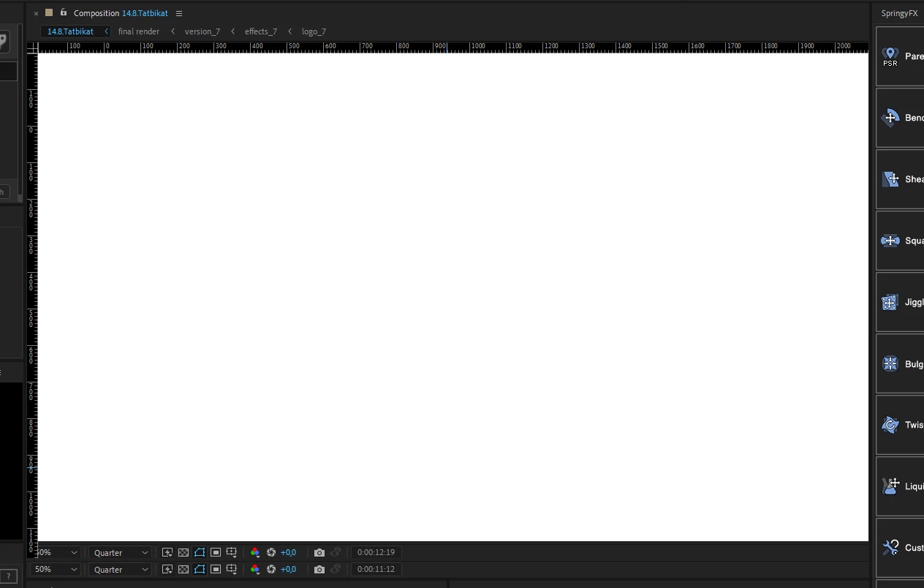Click the Composition 14.8.Tatbikat panel title
The height and width of the screenshot is (588, 924).
pos(121,13)
